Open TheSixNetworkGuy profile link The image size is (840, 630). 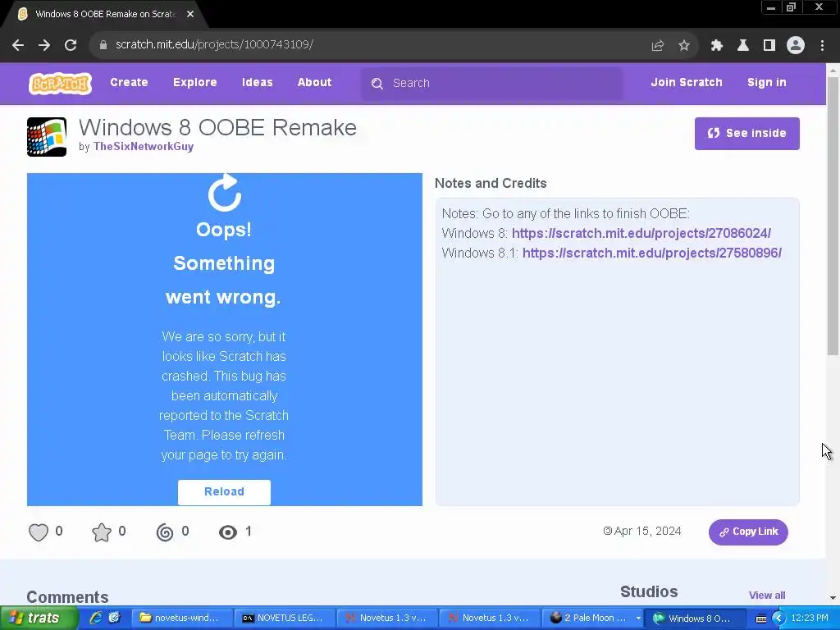click(x=143, y=147)
